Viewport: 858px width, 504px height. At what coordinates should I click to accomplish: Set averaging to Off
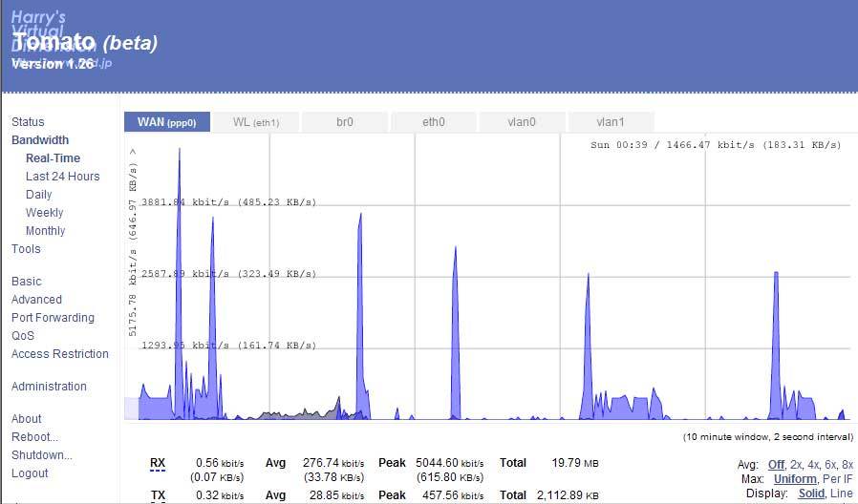coord(776,465)
